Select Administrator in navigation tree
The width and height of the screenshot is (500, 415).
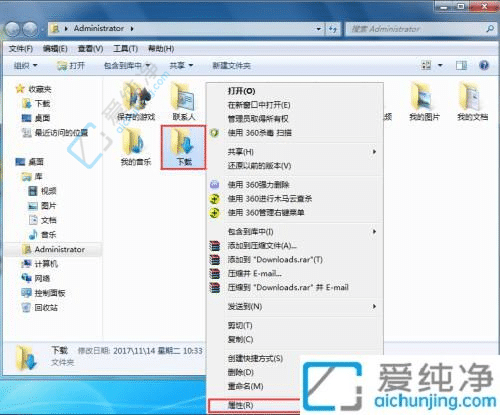53,249
